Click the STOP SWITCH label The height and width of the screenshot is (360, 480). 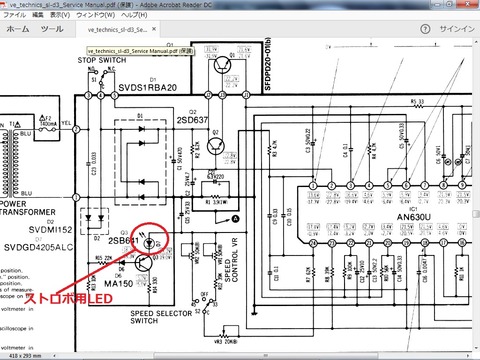pyautogui.click(x=102, y=60)
